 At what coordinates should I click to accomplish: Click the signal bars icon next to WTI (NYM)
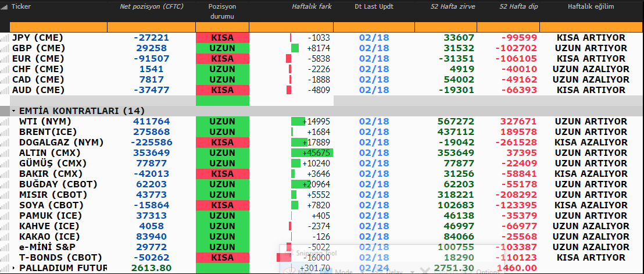[5, 122]
